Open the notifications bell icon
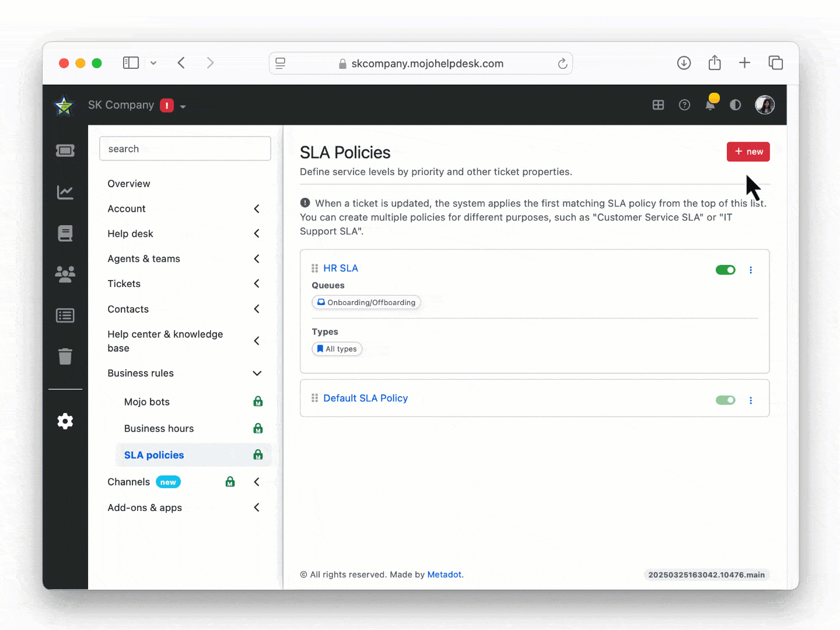The height and width of the screenshot is (630, 840). click(710, 105)
